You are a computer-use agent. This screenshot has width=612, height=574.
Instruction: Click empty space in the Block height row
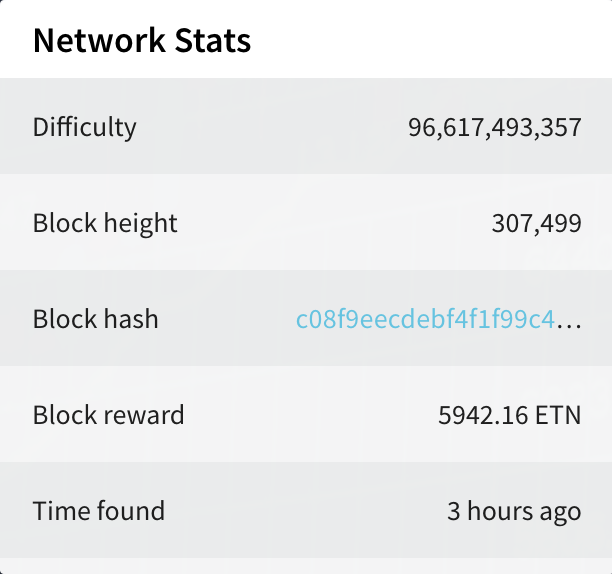[332, 222]
